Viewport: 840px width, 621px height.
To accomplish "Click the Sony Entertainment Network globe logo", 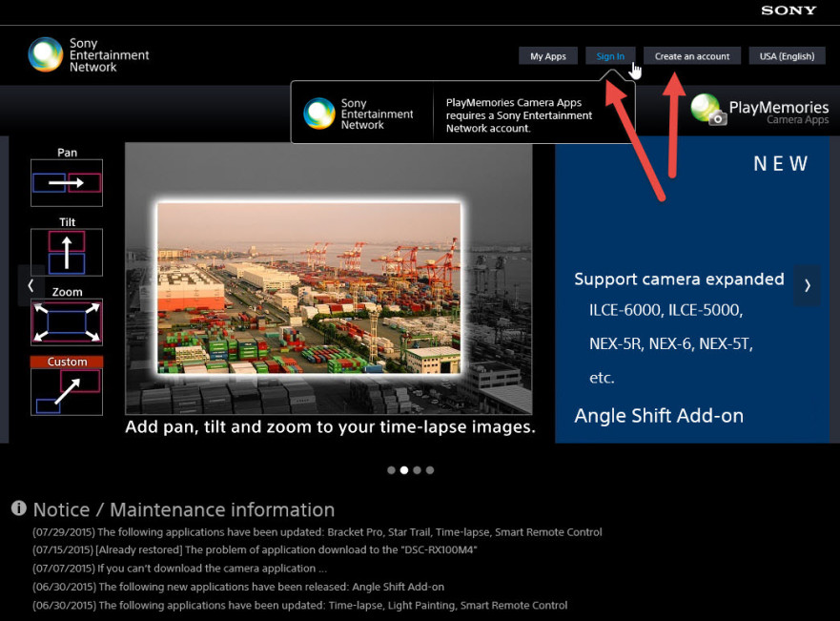I will (45, 54).
